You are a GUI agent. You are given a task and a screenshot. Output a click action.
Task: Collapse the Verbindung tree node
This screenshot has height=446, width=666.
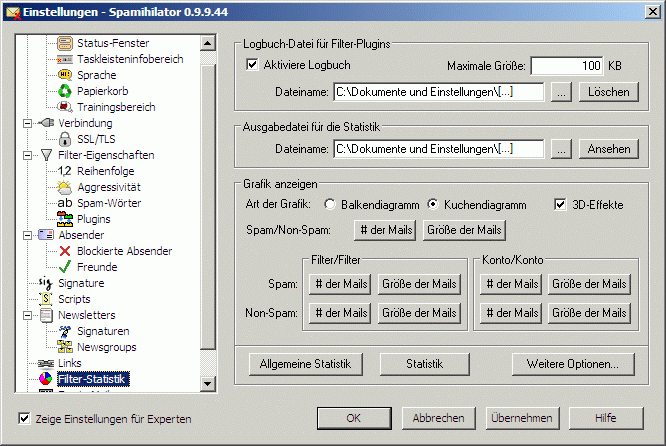(27, 123)
